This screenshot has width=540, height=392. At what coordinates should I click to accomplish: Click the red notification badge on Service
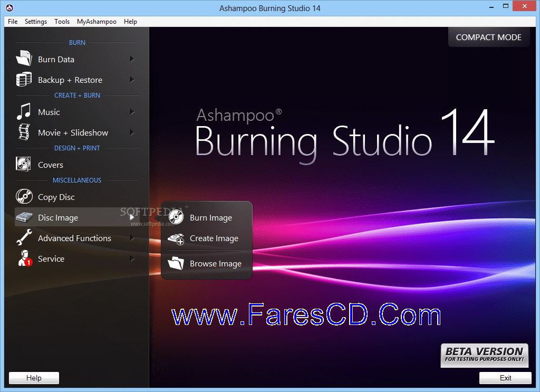29,263
